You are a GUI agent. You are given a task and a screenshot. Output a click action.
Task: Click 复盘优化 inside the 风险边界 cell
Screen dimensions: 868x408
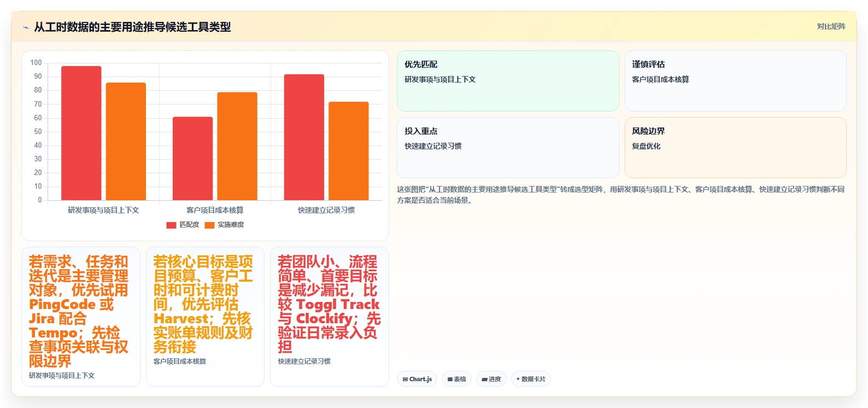tap(646, 146)
